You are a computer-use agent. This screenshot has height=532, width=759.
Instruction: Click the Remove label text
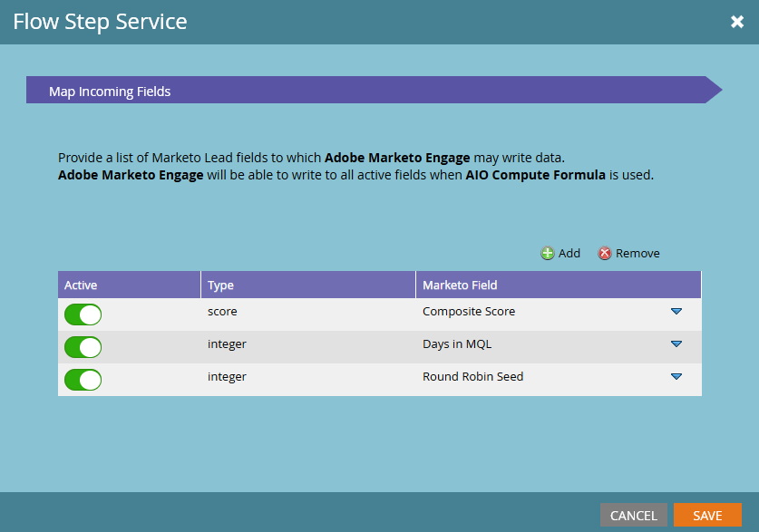[637, 254]
